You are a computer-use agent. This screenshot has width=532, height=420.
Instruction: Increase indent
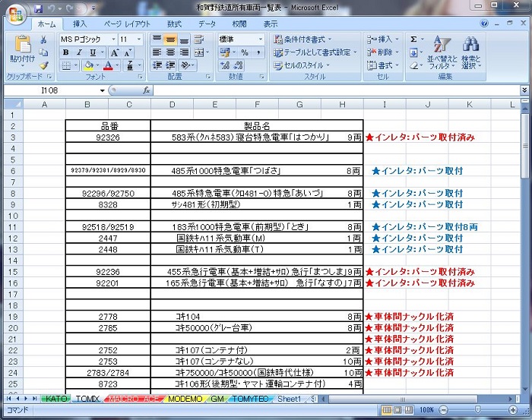pos(170,65)
